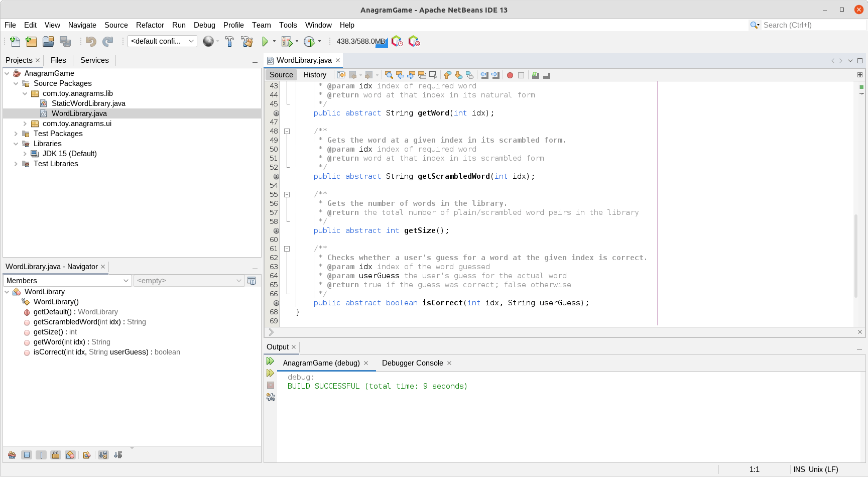Click the Comment lines icon in editor toolbar
This screenshot has height=477, width=868.
coord(535,75)
